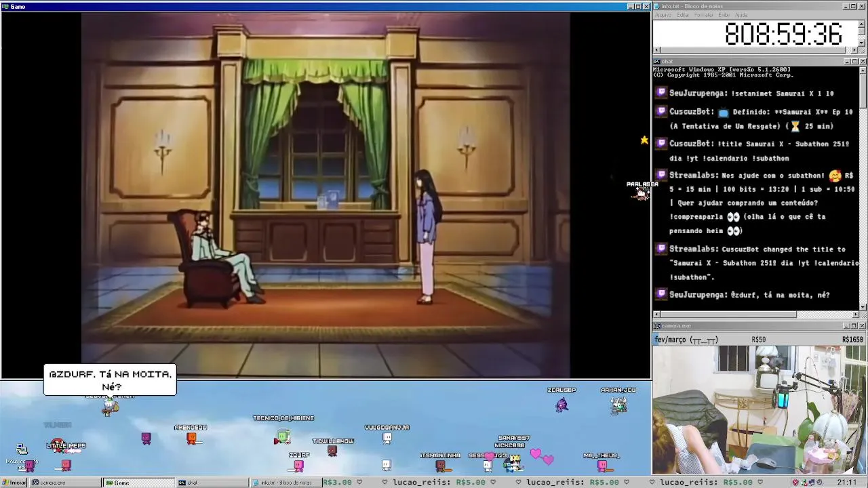Click the Notepad icon in info.txt title bar
This screenshot has width=868, height=488.
[x=656, y=6]
